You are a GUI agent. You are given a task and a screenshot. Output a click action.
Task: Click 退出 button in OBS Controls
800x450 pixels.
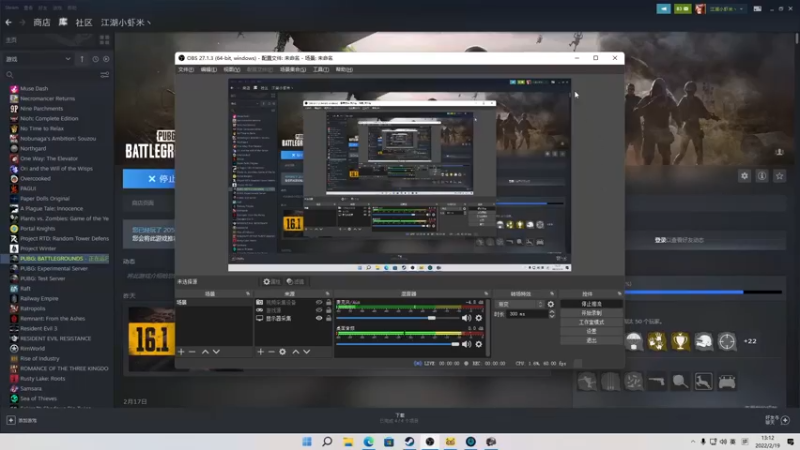[591, 340]
